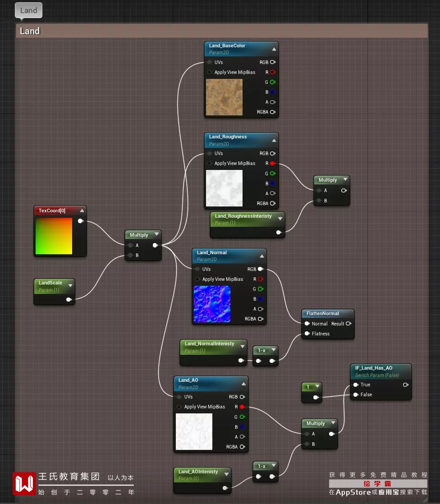Click the IF_Land_Has_AO False input pin
The width and height of the screenshot is (440, 504).
356,394
